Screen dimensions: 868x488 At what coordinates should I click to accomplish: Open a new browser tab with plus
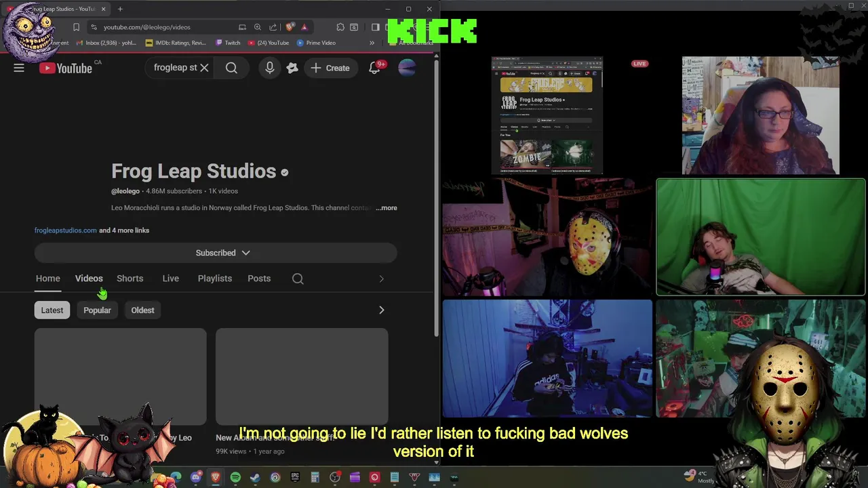pyautogui.click(x=120, y=9)
